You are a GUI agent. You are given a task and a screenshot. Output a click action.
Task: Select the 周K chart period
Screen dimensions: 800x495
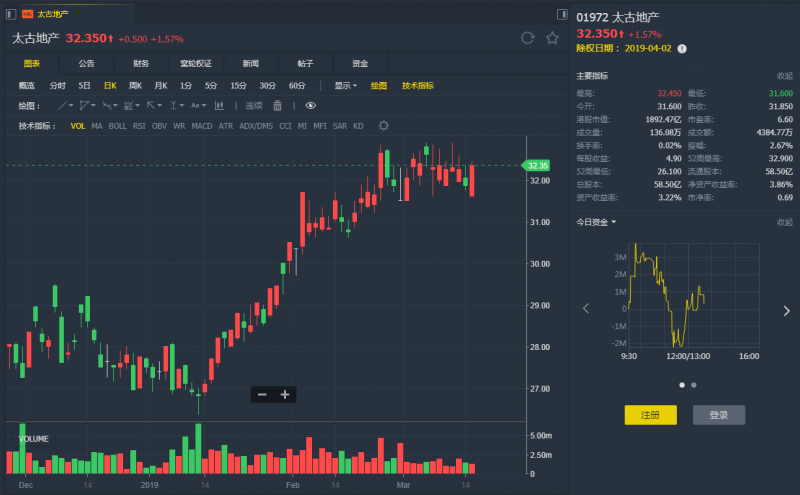(135, 86)
